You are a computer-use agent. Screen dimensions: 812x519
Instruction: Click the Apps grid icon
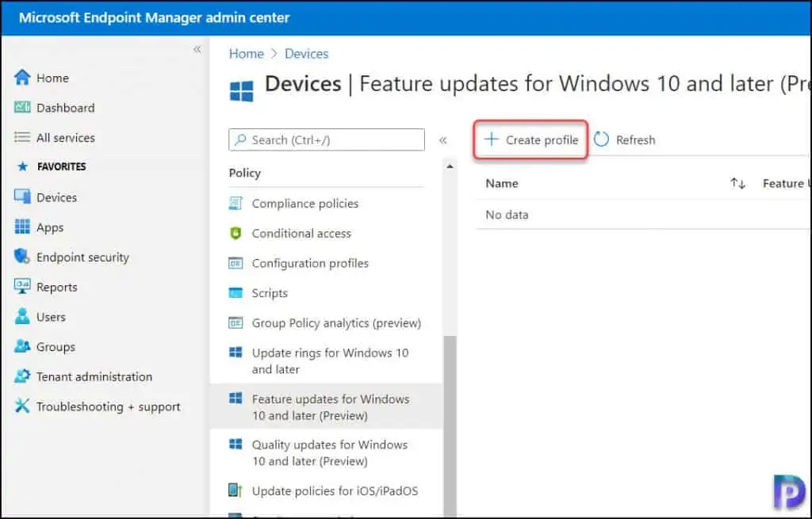click(x=22, y=227)
